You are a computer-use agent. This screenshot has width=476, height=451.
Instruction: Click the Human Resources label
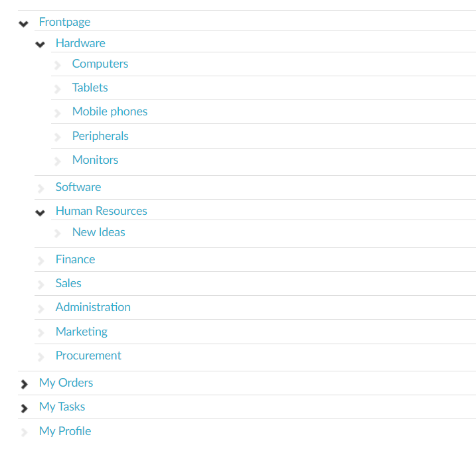coord(101,211)
